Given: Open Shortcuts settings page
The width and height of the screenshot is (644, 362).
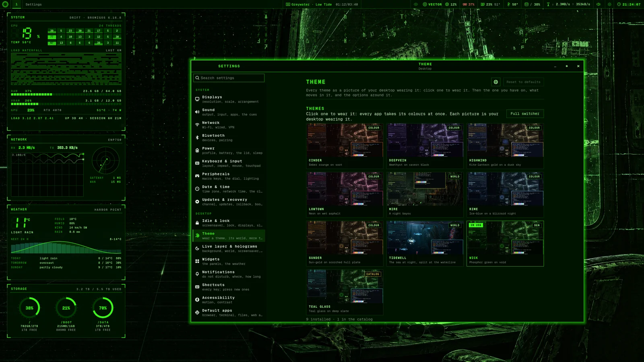Looking at the screenshot, I should pos(229,287).
